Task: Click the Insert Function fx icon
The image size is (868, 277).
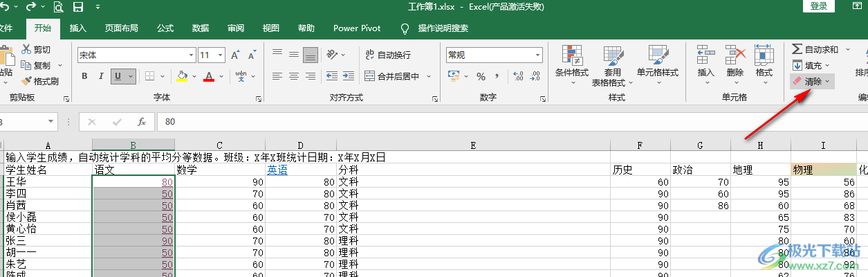Action: (141, 121)
